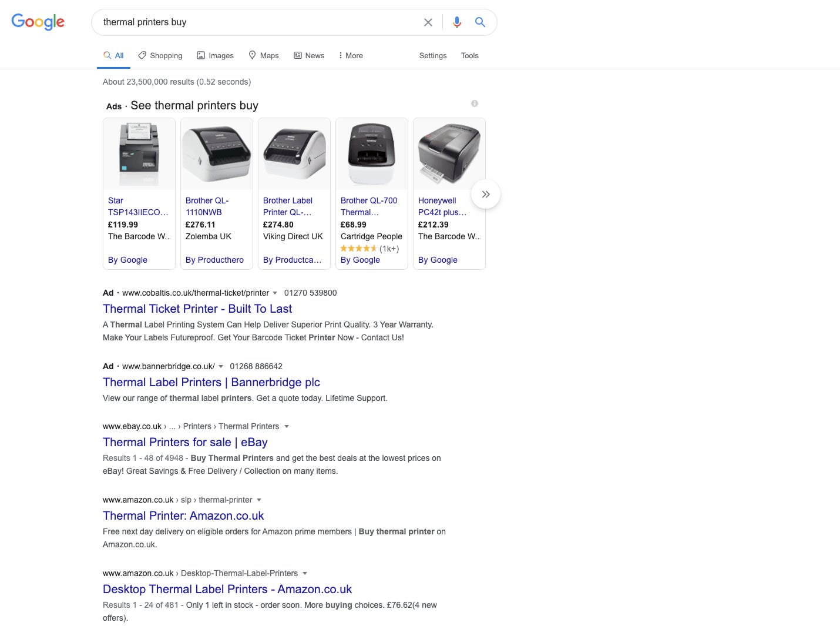This screenshot has height=629, width=840.
Task: Switch to the Images tab
Action: [215, 55]
